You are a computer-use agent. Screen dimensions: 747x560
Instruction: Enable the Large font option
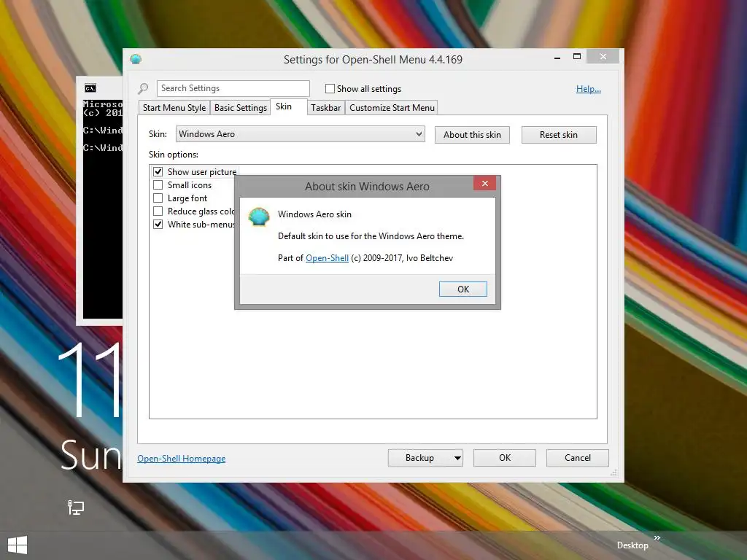pos(158,198)
